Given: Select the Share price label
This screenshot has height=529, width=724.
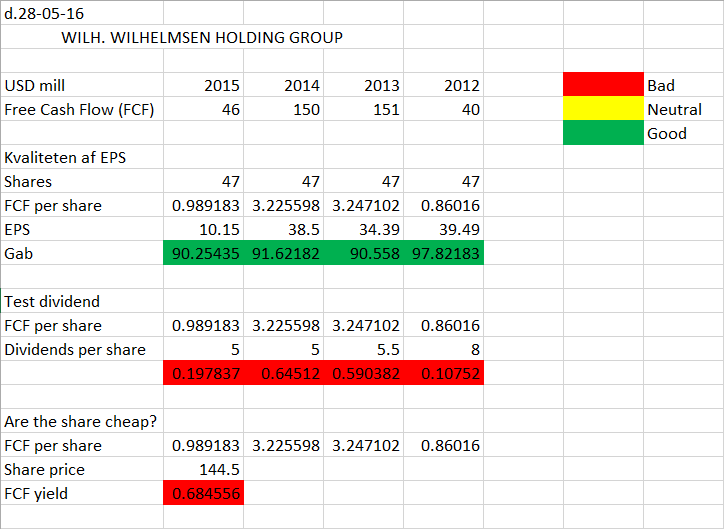Looking at the screenshot, I should 44,469.
